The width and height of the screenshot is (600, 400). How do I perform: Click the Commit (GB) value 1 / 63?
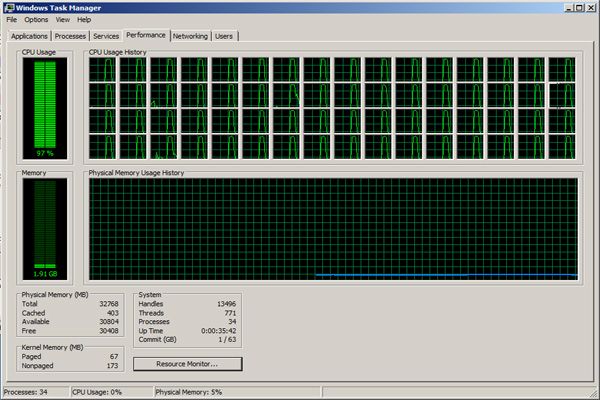click(227, 340)
